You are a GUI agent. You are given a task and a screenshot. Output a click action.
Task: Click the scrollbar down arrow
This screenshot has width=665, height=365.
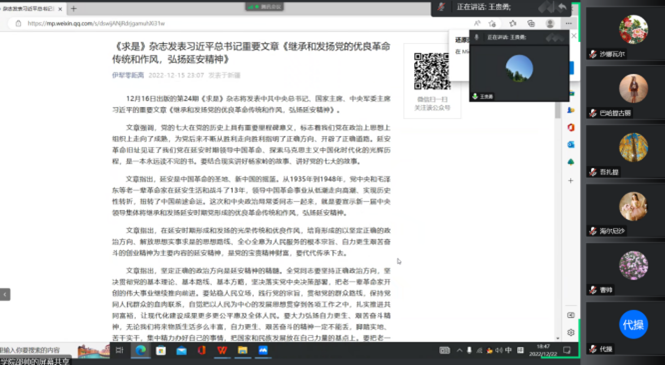point(558,338)
